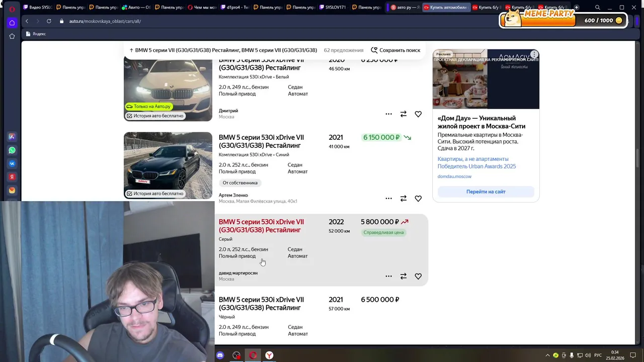
Task: Click the Opera taskbar icon
Action: coord(253,355)
